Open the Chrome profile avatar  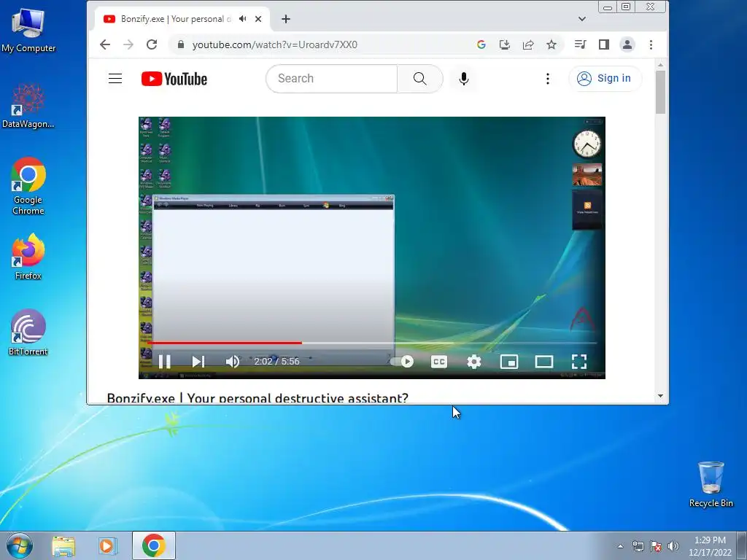click(627, 44)
